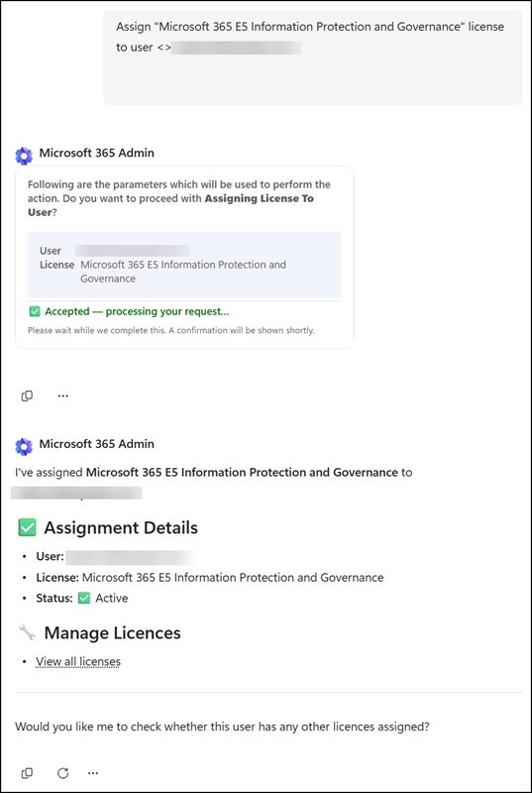Click the green checkmark next to Accepted
The image size is (532, 793).
[x=35, y=312]
